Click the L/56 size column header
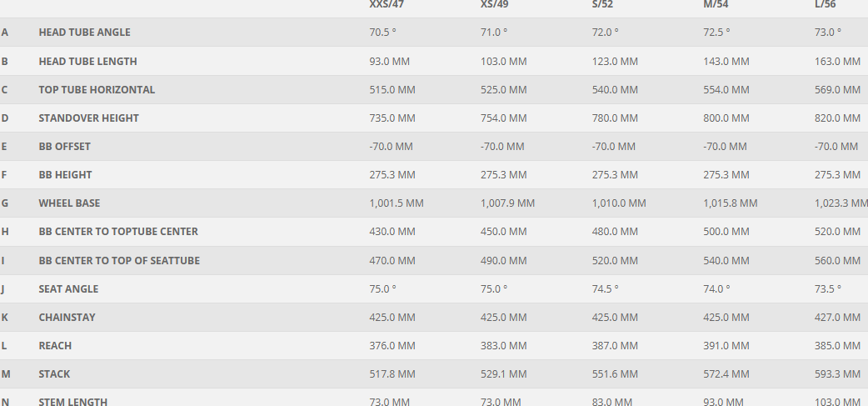The width and height of the screenshot is (868, 406). [828, 5]
